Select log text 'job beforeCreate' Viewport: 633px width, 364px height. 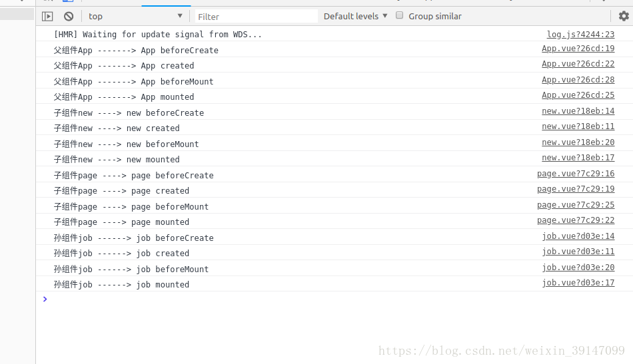[x=175, y=238]
